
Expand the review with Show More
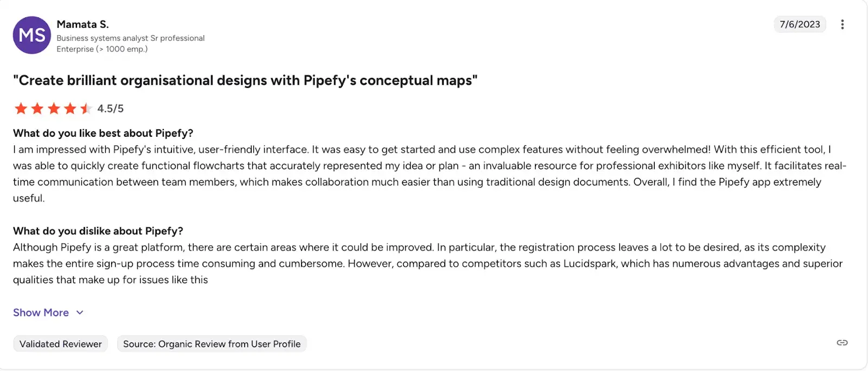[41, 312]
